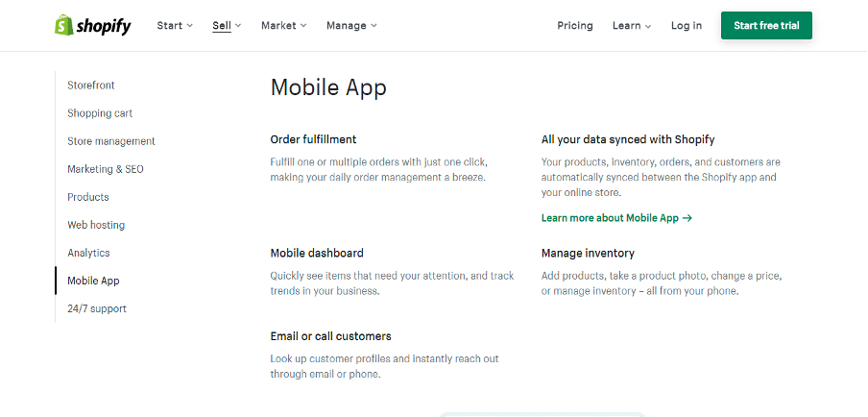
Task: Click the Mobile App page heading
Action: point(328,87)
